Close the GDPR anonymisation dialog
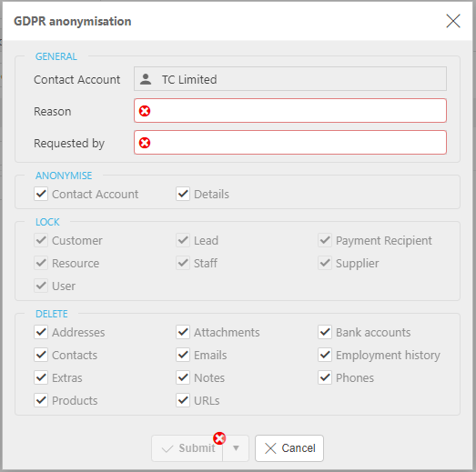 click(x=453, y=21)
